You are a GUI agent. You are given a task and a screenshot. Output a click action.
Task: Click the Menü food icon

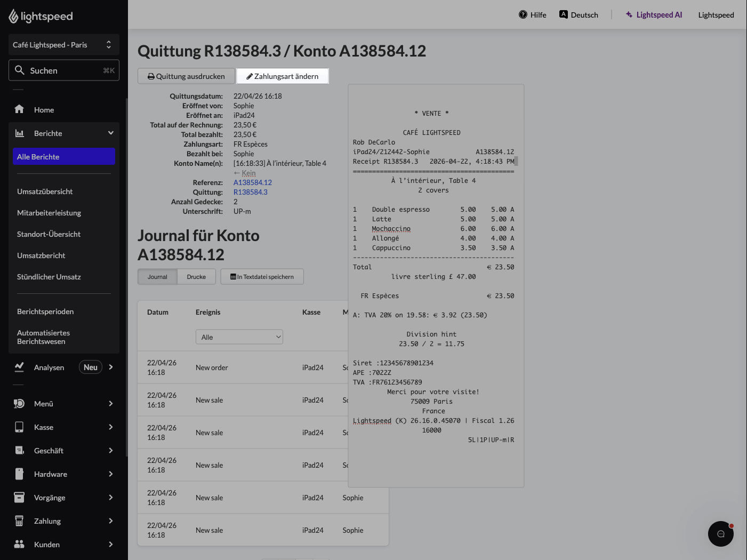(x=19, y=403)
